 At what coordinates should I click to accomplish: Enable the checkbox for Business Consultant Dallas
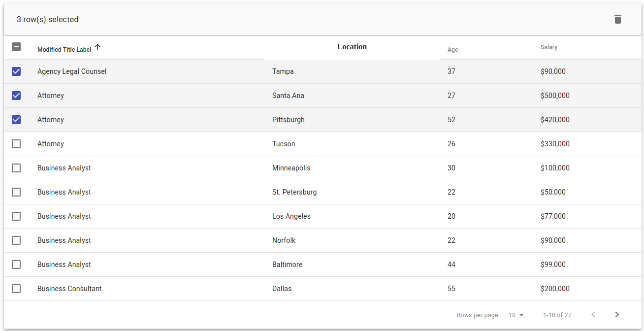pyautogui.click(x=16, y=289)
